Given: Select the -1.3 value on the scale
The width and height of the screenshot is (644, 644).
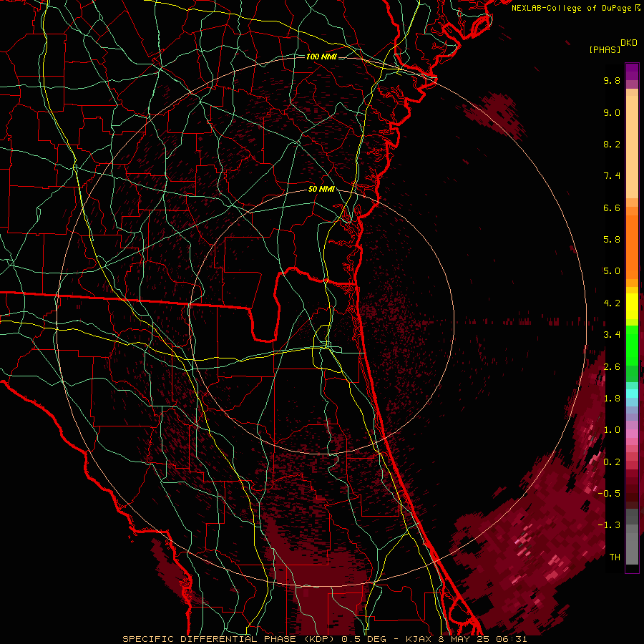Looking at the screenshot, I should (609, 525).
